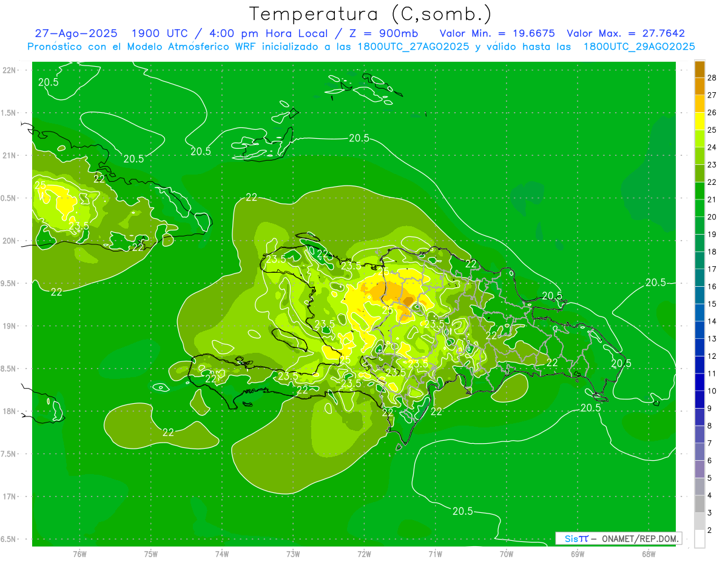This screenshot has height=562, width=728.
Task: Click the legend value "19"
Action: tap(712, 234)
